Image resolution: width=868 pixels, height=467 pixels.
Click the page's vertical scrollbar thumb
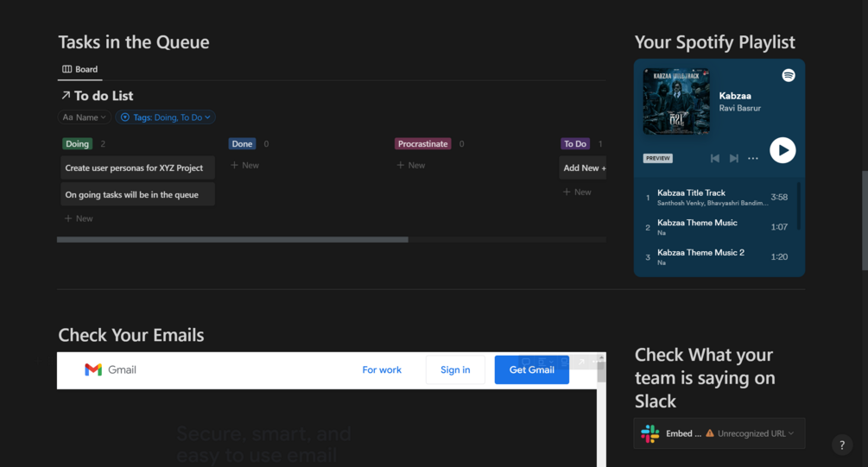click(865, 220)
